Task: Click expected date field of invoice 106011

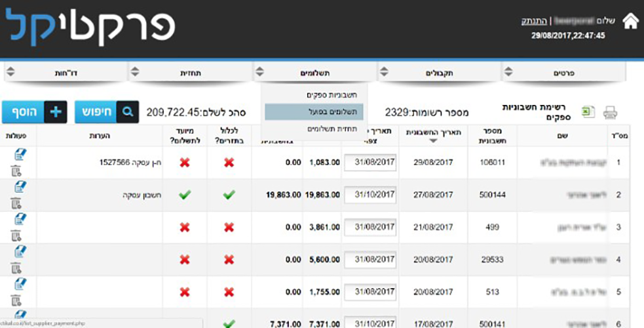Action: [x=370, y=162]
